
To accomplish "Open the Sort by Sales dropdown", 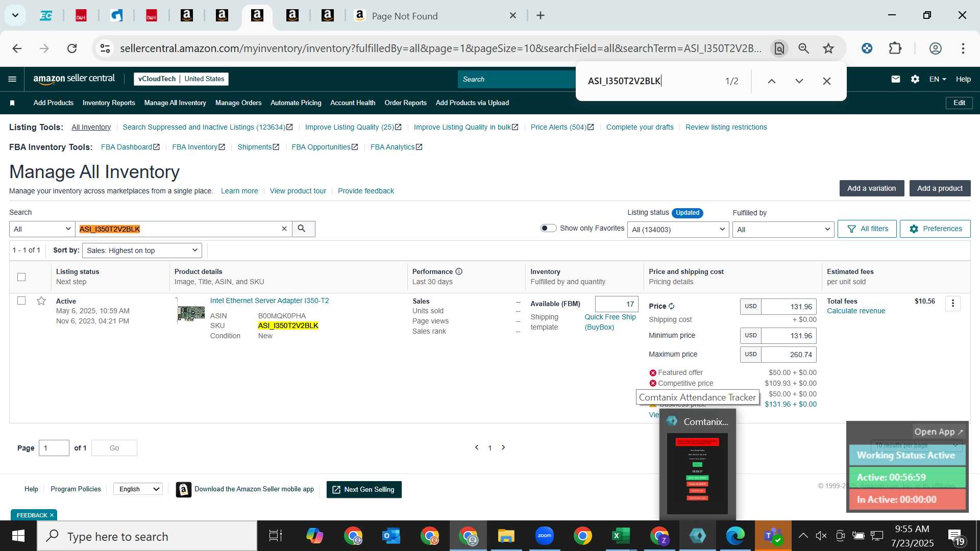I will (x=142, y=251).
